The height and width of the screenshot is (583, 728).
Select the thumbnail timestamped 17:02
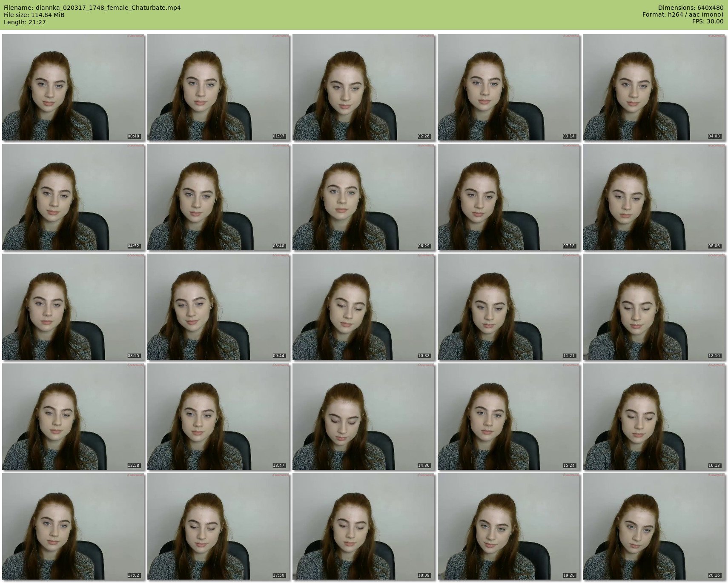(73, 526)
